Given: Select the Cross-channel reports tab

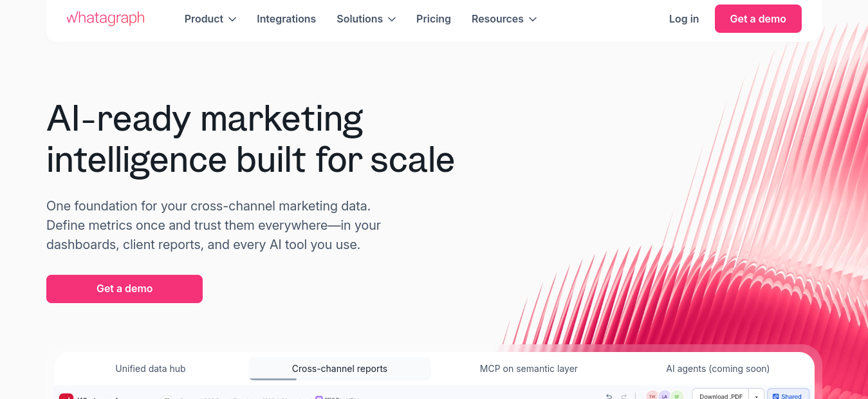Looking at the screenshot, I should pyautogui.click(x=340, y=369).
